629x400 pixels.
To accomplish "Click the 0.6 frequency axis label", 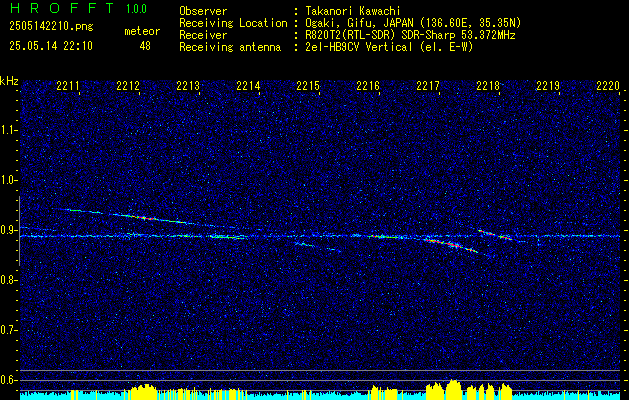I will coord(9,380).
